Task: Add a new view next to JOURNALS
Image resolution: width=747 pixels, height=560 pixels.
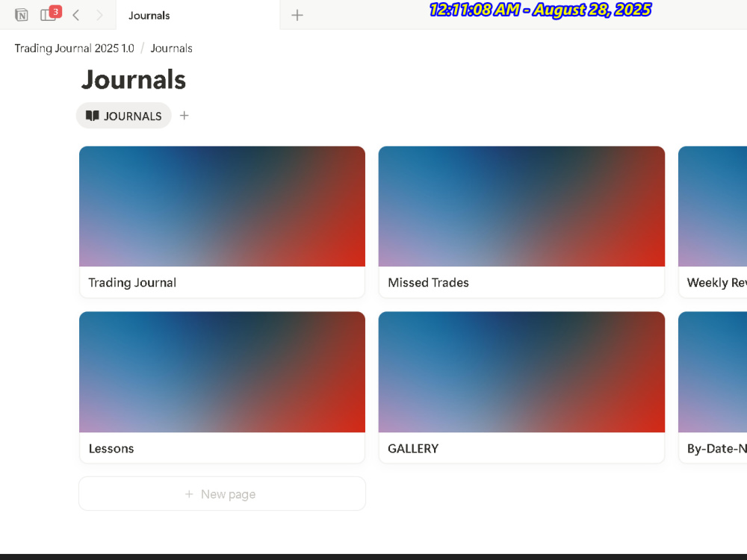Action: tap(185, 116)
